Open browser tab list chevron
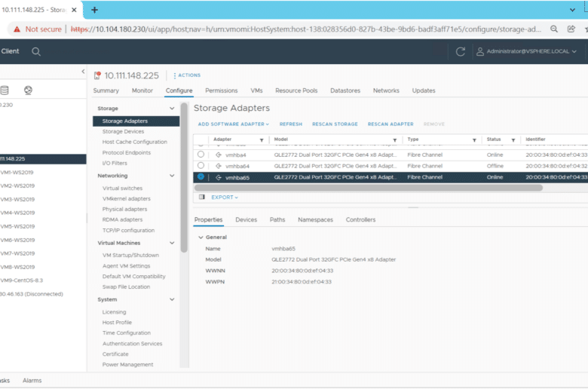Image resolution: width=588 pixels, height=389 pixels. 572,10
